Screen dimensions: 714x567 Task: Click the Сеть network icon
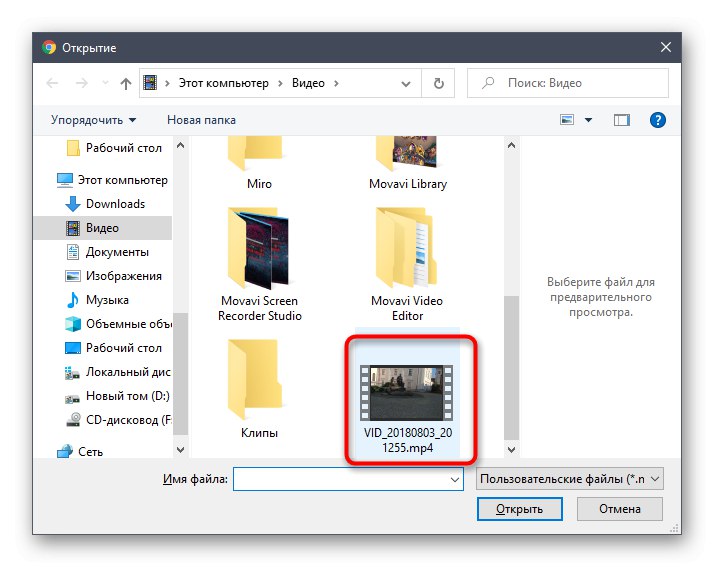click(x=65, y=452)
